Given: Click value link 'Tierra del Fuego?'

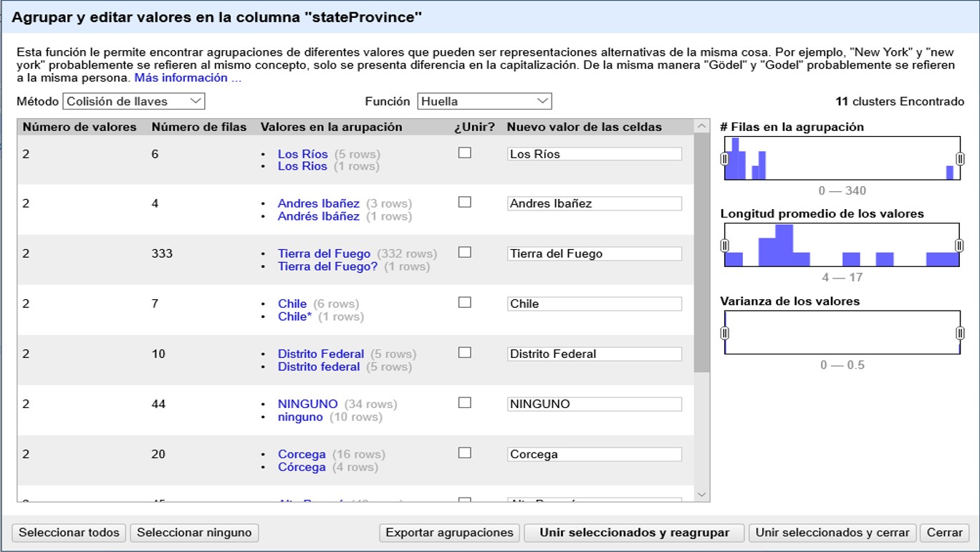Looking at the screenshot, I should pyautogui.click(x=327, y=266).
